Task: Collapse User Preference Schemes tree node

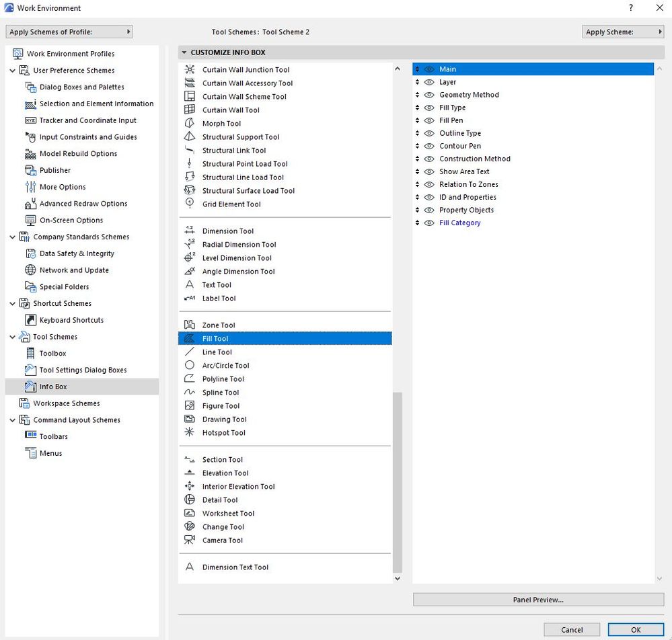Action: [12, 71]
